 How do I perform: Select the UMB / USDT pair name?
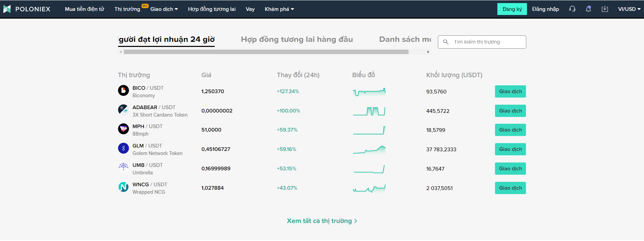[x=148, y=165]
